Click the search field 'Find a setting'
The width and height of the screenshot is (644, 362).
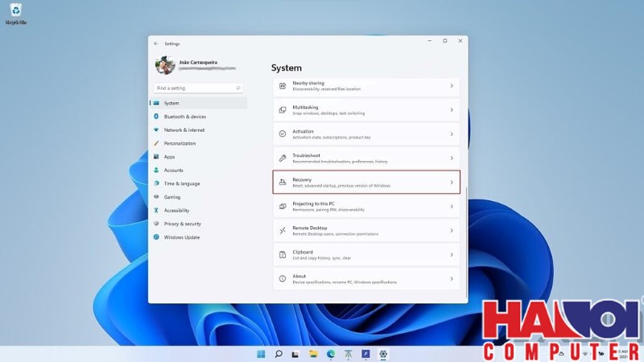click(x=197, y=88)
